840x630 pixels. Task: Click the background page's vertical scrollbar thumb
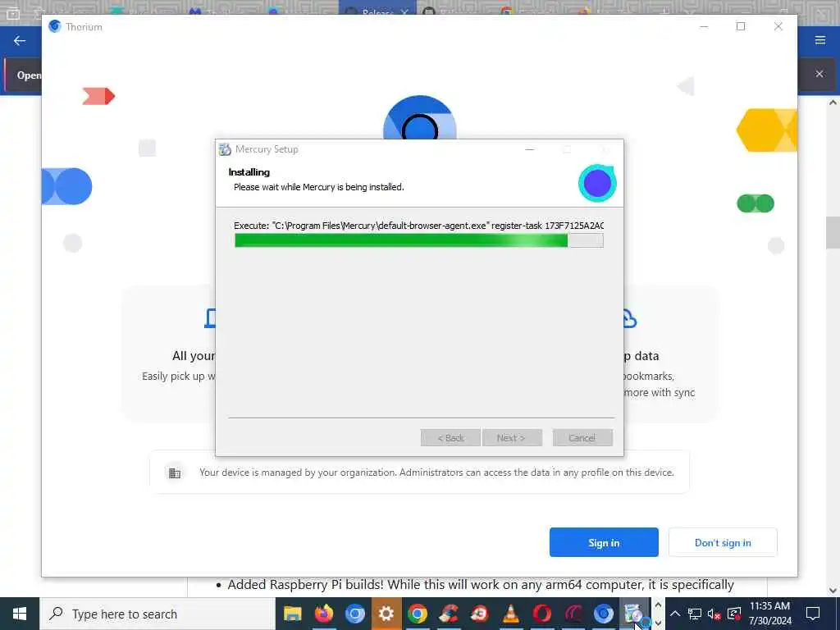[x=833, y=232]
